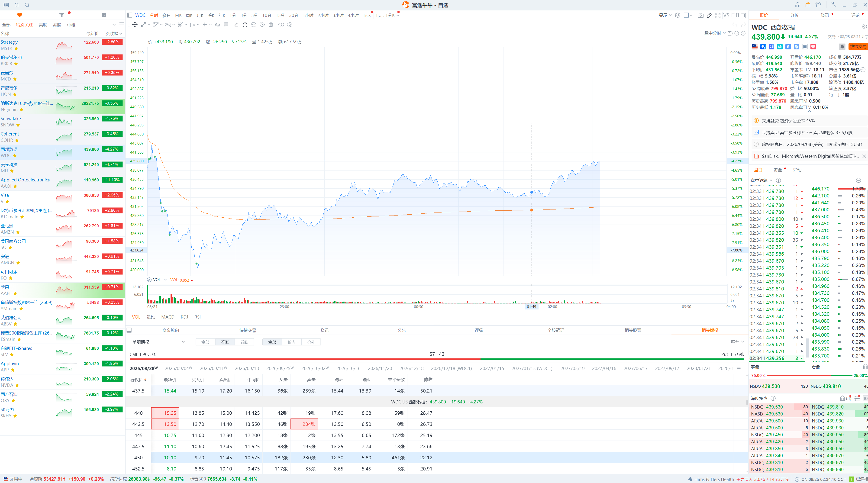
Task: Toggle the overlay comparison circles icon
Action: pyautogui.click(x=281, y=25)
